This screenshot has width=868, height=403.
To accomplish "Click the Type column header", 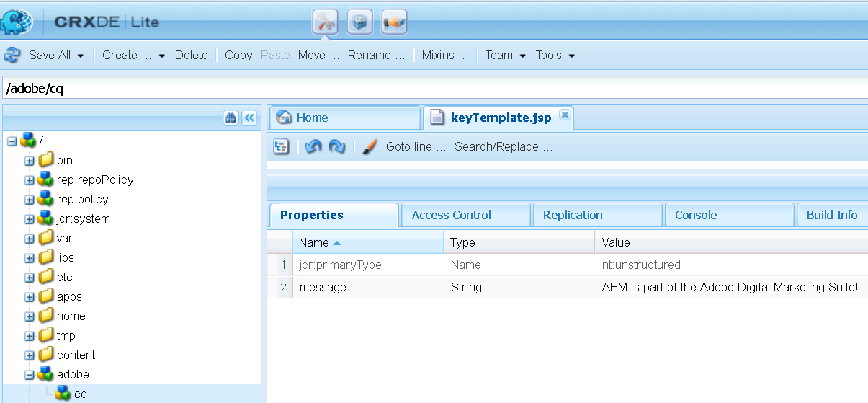I will tap(519, 242).
